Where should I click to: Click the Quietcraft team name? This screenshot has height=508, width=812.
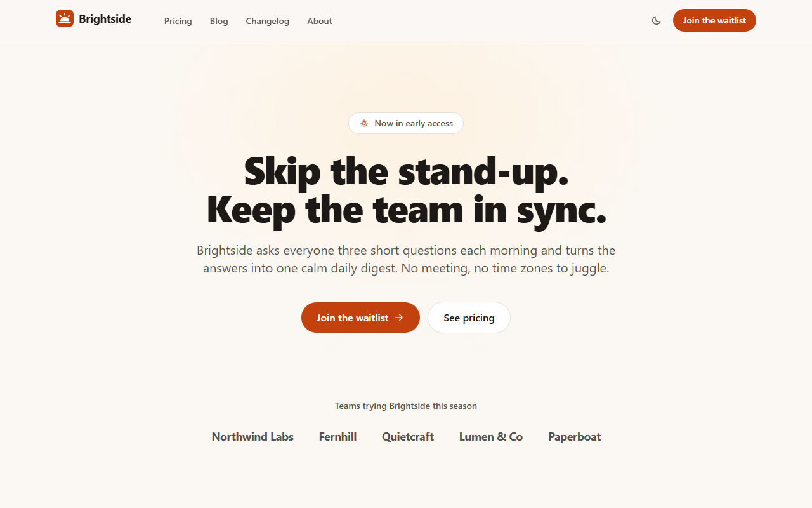tap(408, 437)
